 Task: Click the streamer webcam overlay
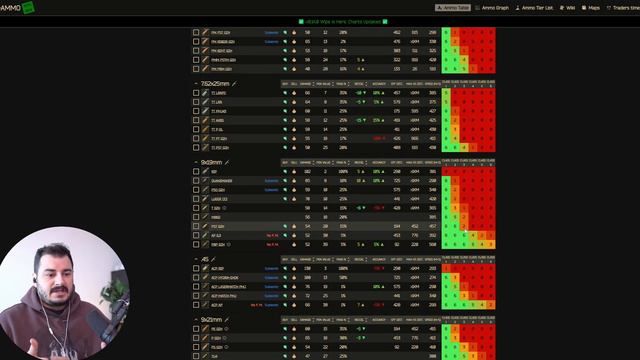click(64, 293)
